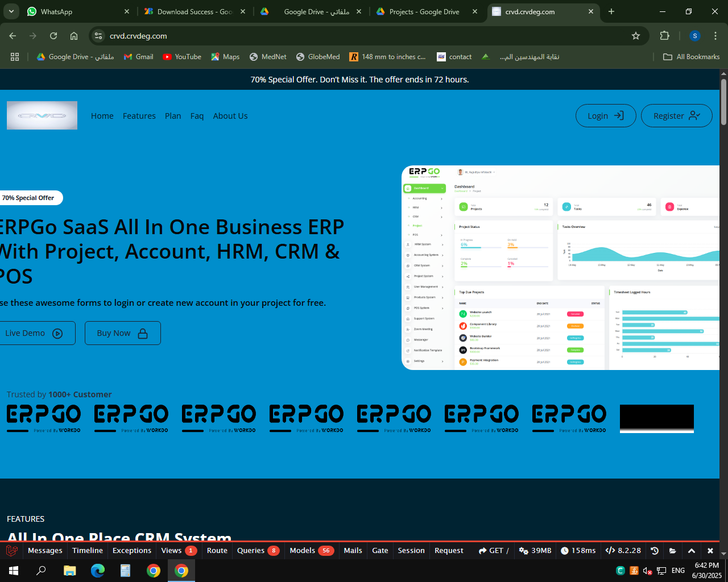Open Microsoft Edge from taskbar
Image resolution: width=728 pixels, height=582 pixels.
click(98, 570)
